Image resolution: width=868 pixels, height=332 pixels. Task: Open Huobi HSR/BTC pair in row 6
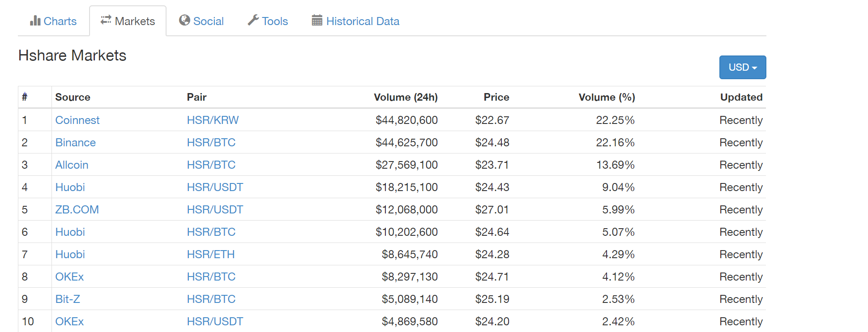(211, 232)
